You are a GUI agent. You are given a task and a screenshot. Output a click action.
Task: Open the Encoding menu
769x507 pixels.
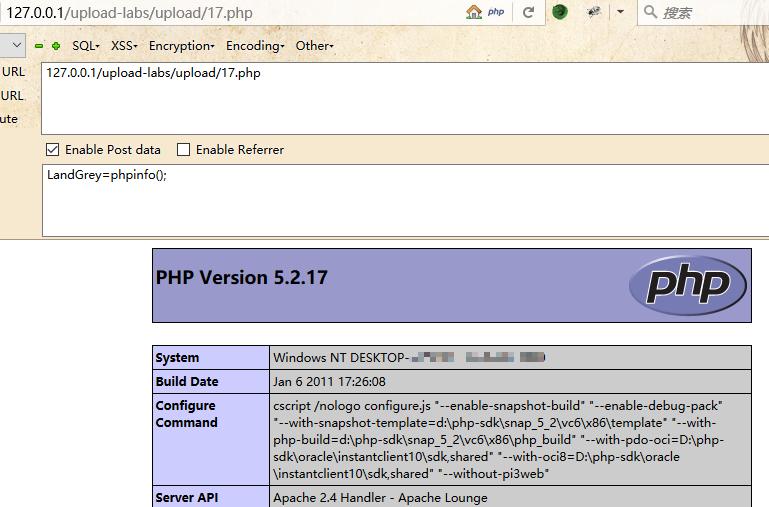[x=255, y=46]
